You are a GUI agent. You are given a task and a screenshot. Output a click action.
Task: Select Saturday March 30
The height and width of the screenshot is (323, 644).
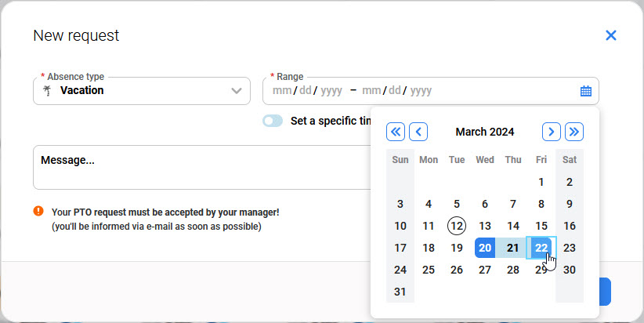click(570, 270)
